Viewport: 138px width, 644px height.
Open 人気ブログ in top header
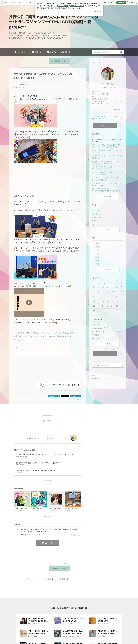(109, 2)
